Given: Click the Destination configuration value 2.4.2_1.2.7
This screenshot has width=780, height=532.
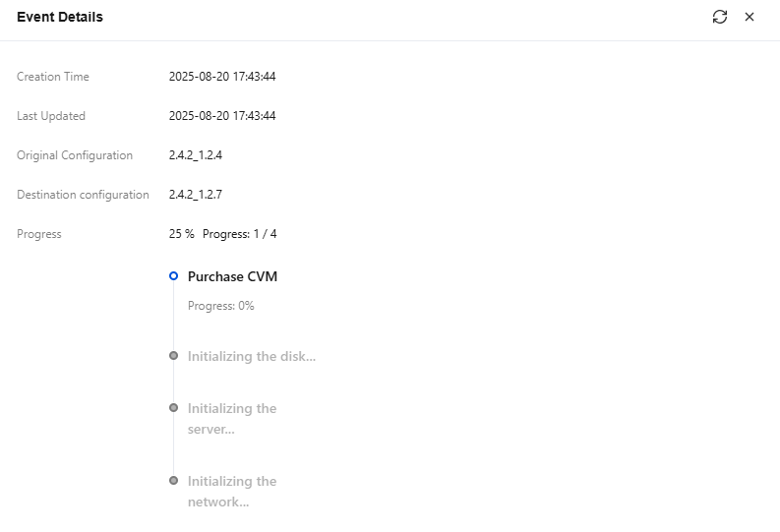Looking at the screenshot, I should pyautogui.click(x=196, y=195).
